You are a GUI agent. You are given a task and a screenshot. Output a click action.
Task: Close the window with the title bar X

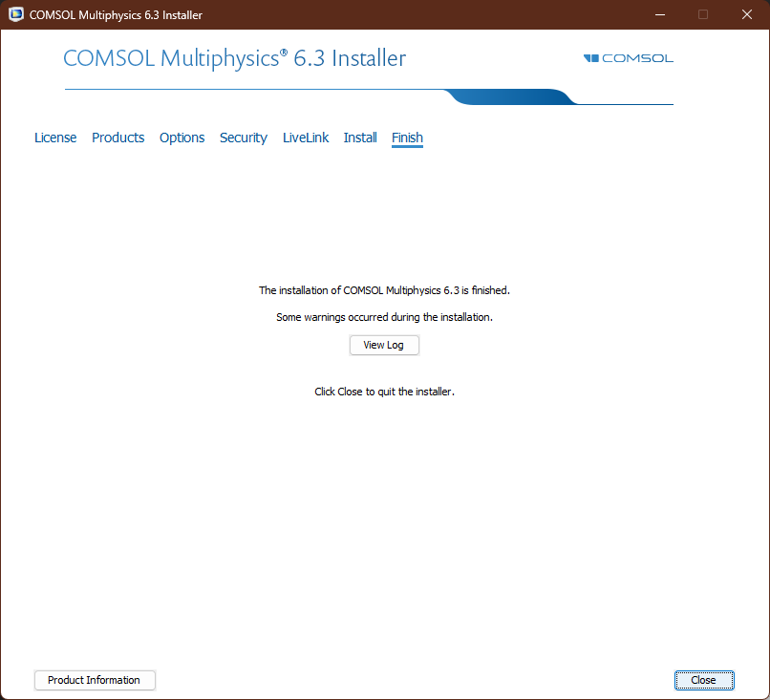[x=747, y=14]
